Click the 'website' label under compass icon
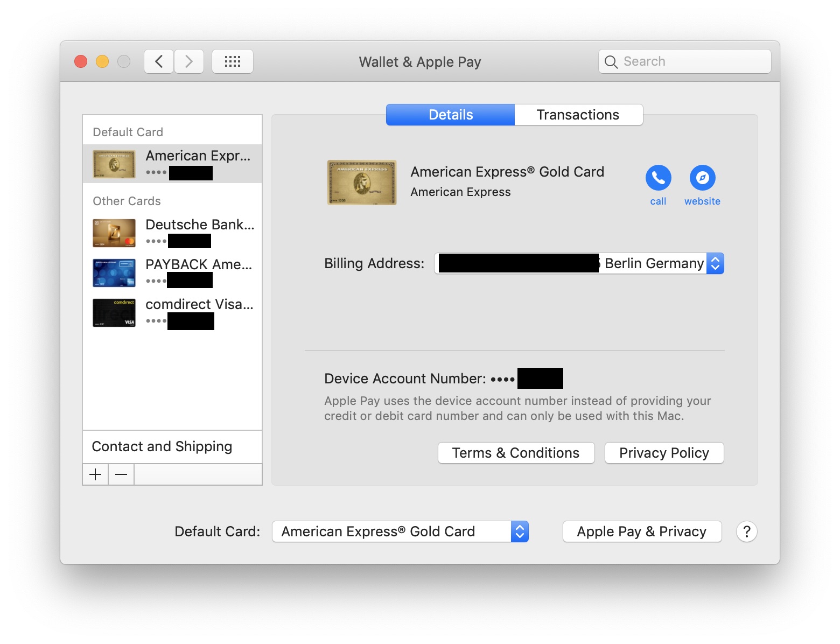 click(702, 201)
